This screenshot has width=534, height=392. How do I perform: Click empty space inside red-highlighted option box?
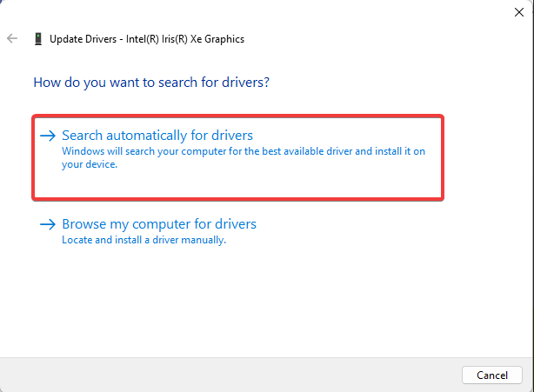[x=272, y=183]
